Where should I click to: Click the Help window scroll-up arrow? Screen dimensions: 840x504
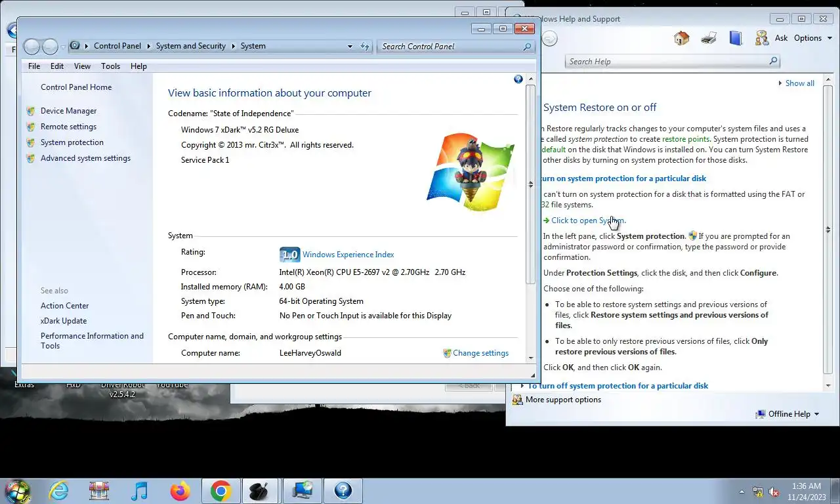828,81
